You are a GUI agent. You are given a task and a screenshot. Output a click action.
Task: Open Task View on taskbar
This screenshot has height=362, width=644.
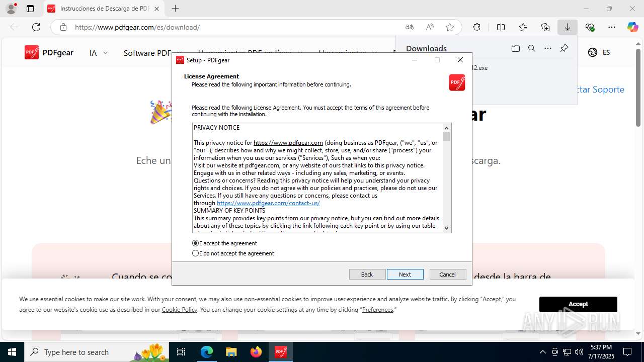(x=182, y=352)
